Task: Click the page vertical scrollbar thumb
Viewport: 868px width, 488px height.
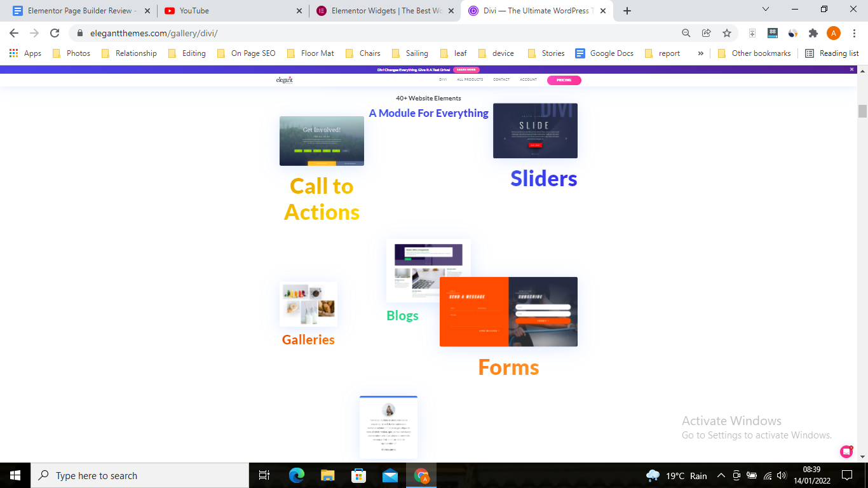Action: [862, 111]
